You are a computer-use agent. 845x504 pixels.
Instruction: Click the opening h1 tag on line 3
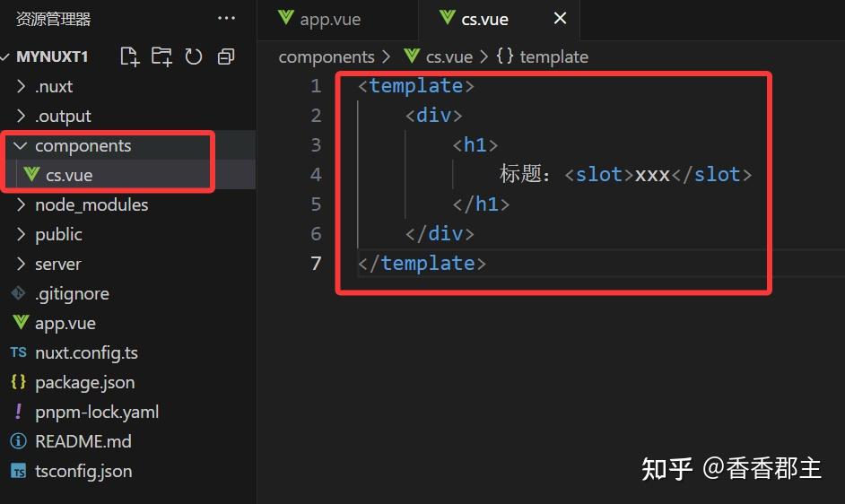click(x=475, y=145)
